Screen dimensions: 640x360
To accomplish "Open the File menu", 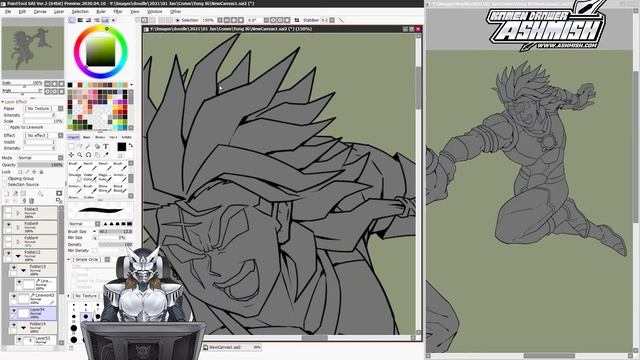I will [x=8, y=12].
